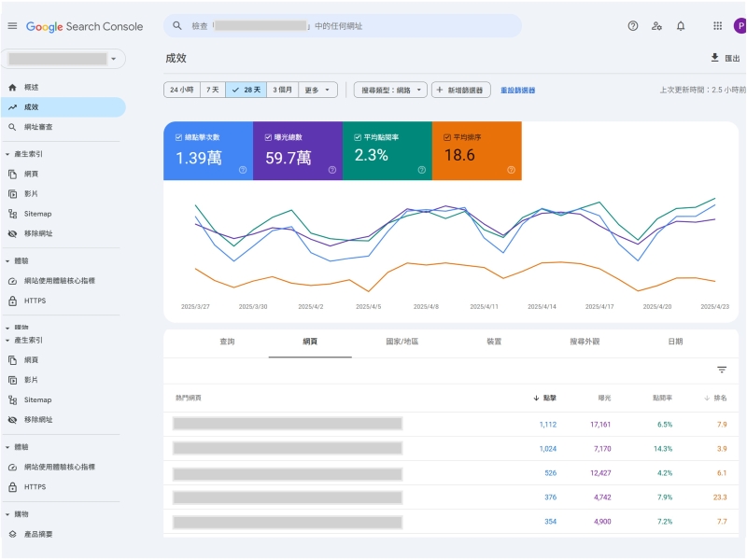The height and width of the screenshot is (560, 747).
Task: Open the notifications bell icon
Action: click(681, 26)
